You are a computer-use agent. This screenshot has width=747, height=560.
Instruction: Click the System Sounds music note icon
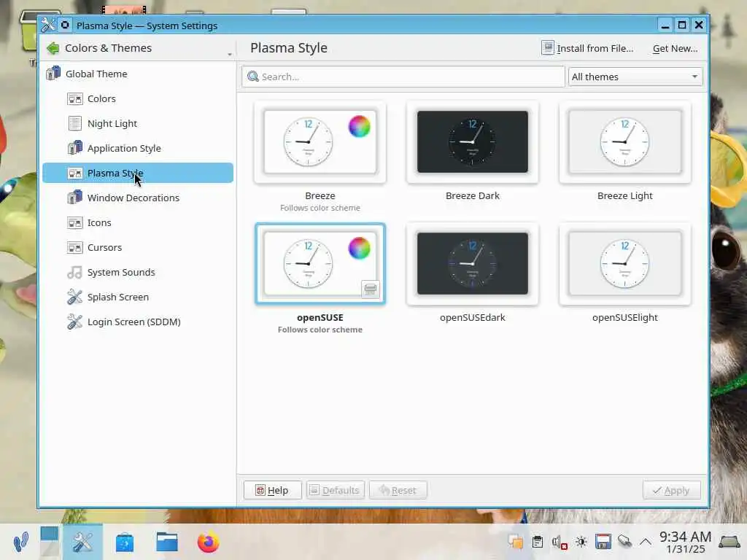pos(75,272)
